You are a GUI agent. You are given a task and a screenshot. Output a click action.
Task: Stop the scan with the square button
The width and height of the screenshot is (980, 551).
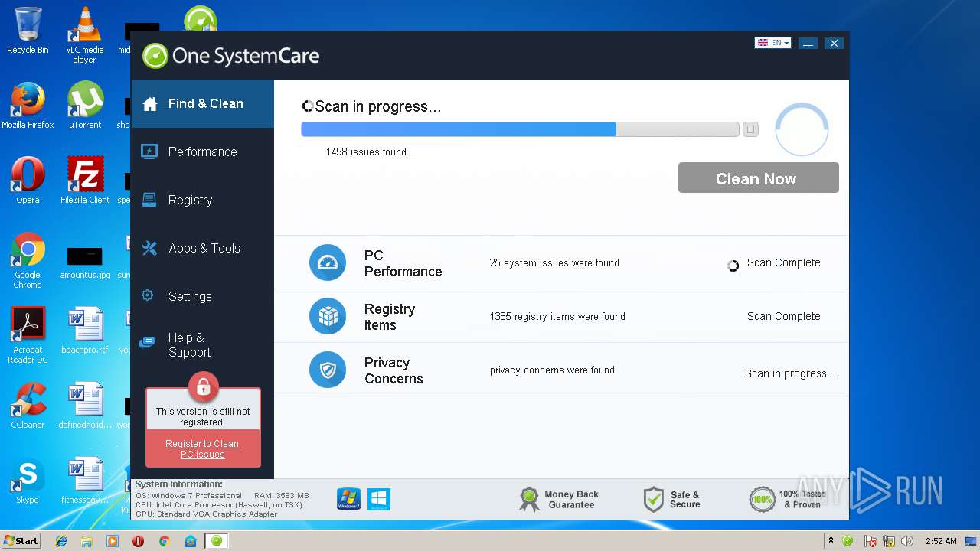tap(750, 129)
